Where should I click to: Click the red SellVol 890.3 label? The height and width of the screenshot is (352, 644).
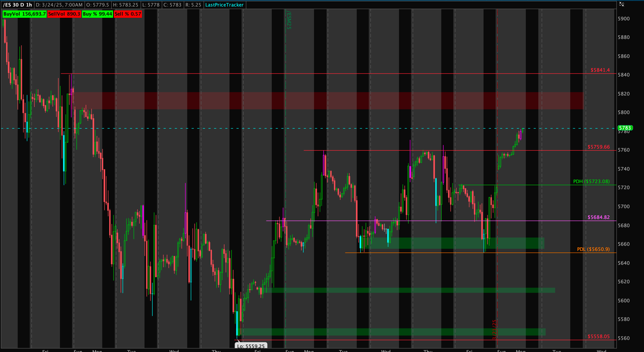(64, 14)
